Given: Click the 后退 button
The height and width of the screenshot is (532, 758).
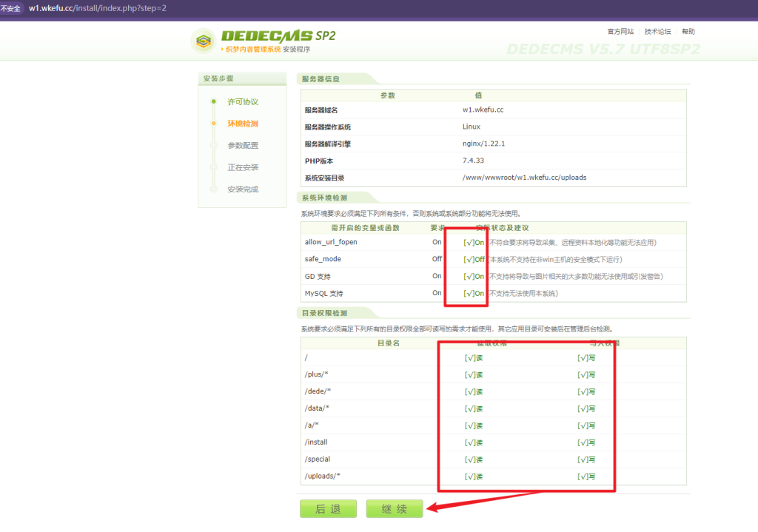Looking at the screenshot, I should (327, 509).
